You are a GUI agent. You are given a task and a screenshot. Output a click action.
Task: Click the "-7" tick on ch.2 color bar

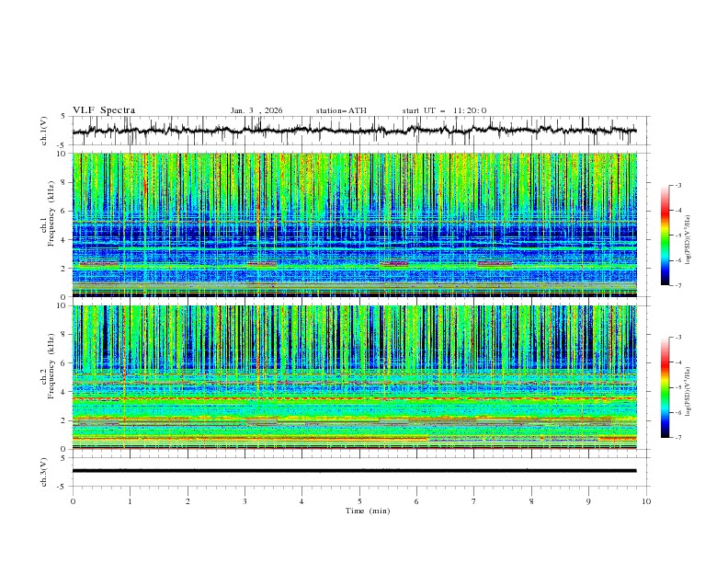677,437
